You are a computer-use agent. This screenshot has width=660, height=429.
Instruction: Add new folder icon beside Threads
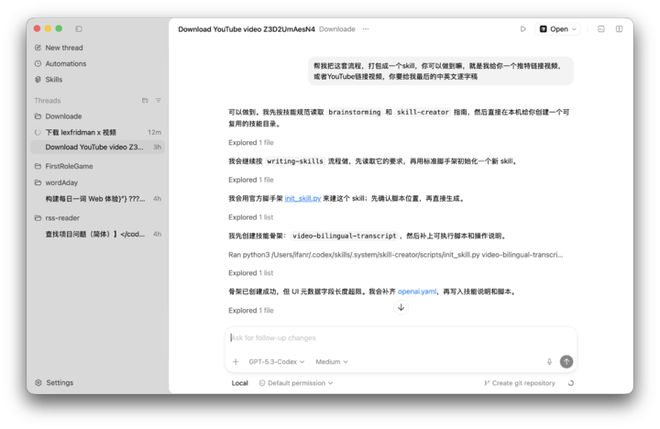pyautogui.click(x=145, y=100)
